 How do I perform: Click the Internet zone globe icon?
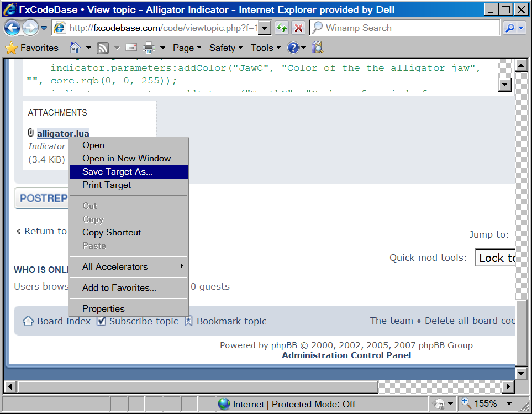[224, 404]
